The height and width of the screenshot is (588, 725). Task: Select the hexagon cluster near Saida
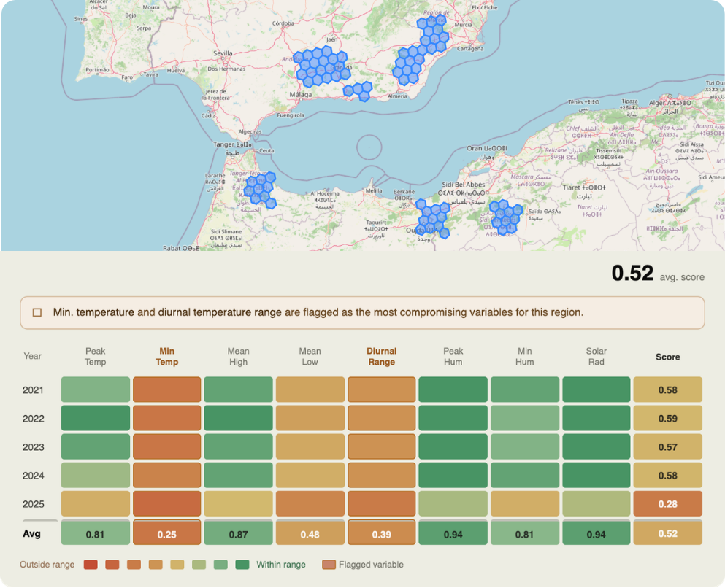coord(506,217)
